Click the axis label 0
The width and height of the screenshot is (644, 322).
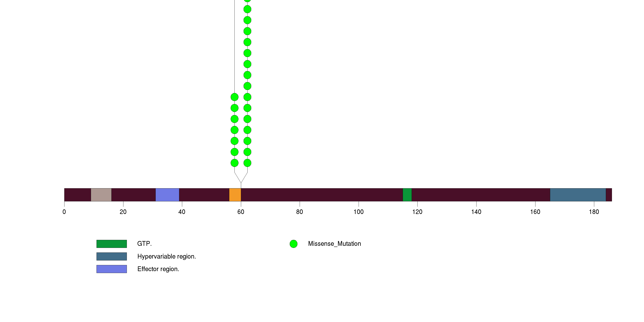pos(64,212)
